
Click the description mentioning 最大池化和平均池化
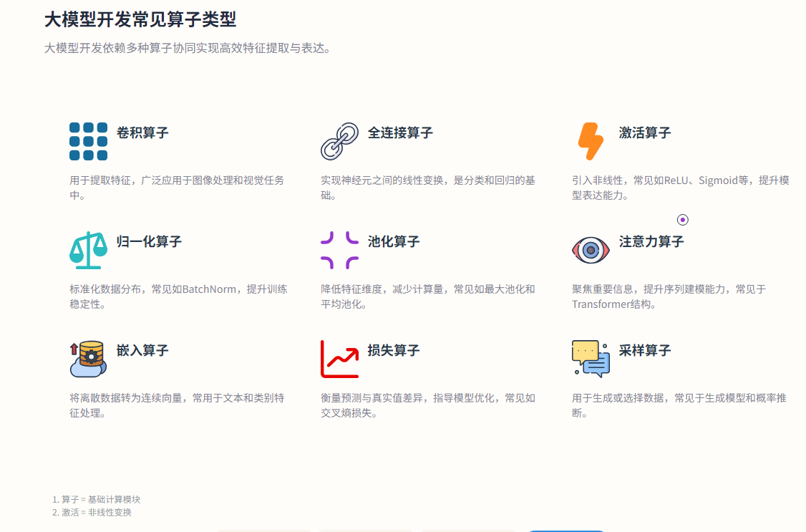tap(428, 296)
